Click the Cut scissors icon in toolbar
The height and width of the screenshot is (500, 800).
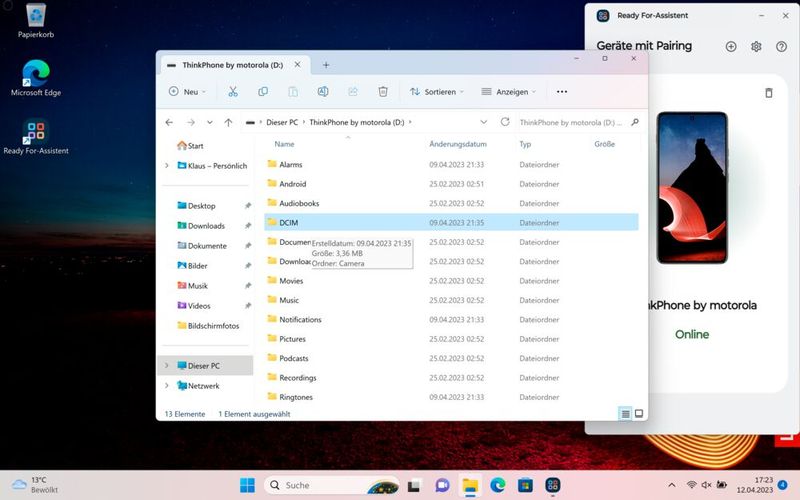click(x=232, y=92)
